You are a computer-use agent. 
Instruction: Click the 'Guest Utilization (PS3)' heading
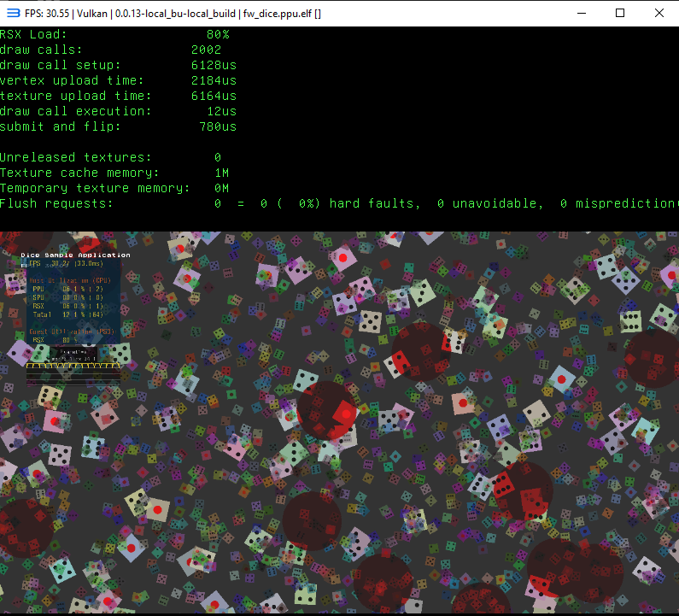pyautogui.click(x=73, y=331)
